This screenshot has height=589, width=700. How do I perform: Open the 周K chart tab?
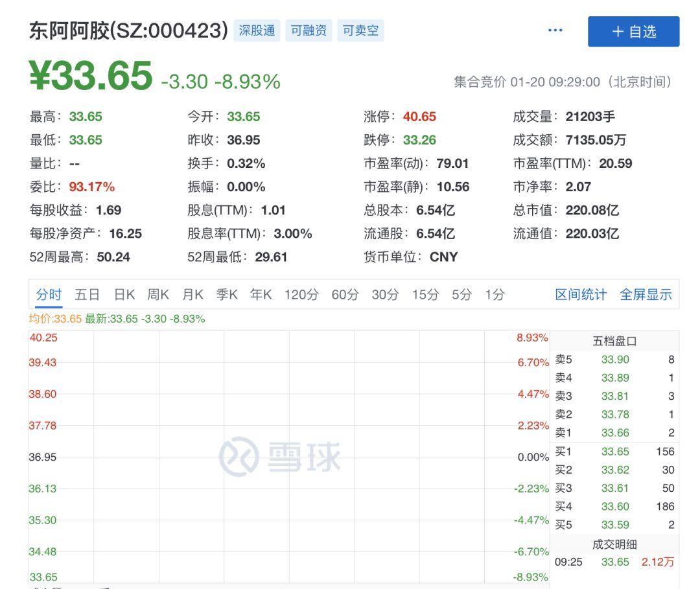click(158, 294)
